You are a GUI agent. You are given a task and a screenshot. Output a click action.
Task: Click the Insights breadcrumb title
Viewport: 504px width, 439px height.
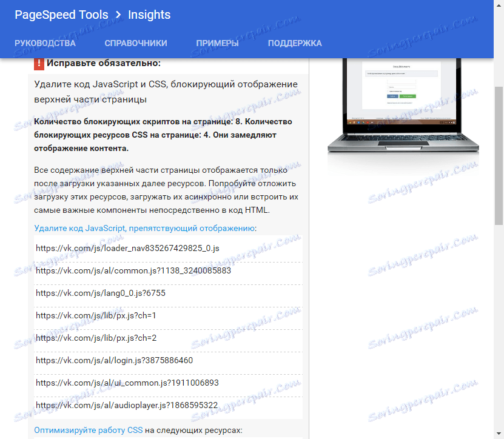point(149,15)
